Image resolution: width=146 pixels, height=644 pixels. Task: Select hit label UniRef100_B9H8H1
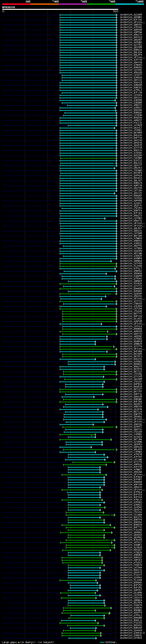point(131,291)
